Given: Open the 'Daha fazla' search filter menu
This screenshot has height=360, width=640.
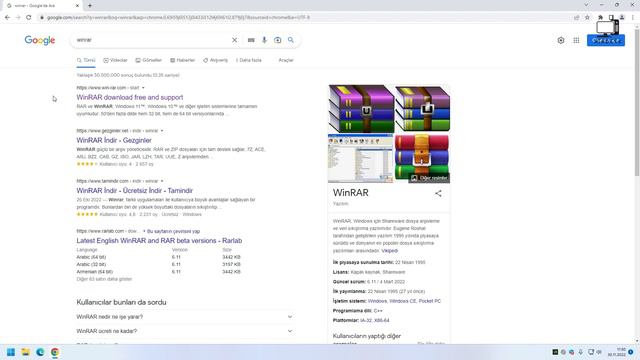Looking at the screenshot, I should coord(249,60).
